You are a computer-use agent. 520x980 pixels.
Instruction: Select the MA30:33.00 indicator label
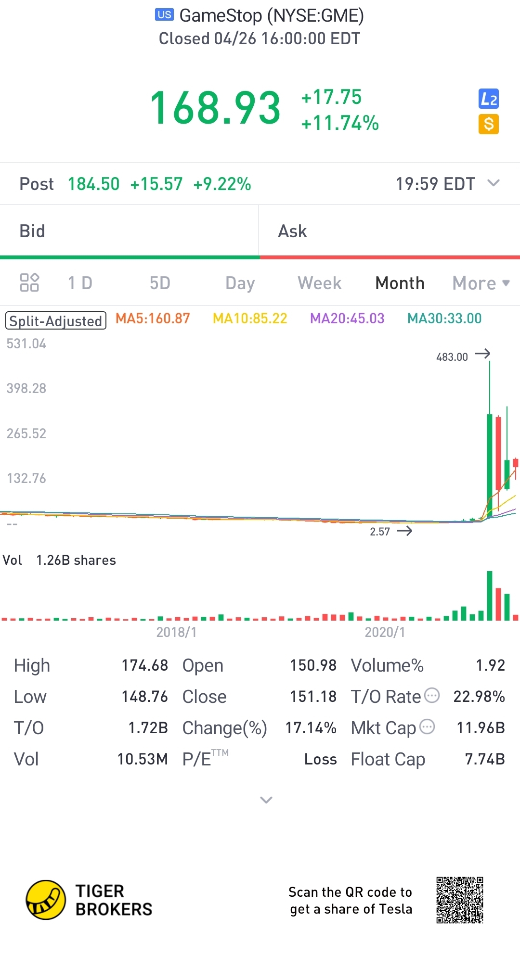click(444, 318)
